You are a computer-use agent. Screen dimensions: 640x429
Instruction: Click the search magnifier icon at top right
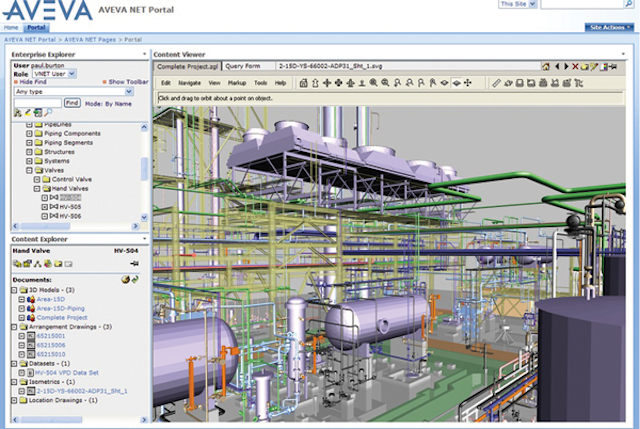629,4
